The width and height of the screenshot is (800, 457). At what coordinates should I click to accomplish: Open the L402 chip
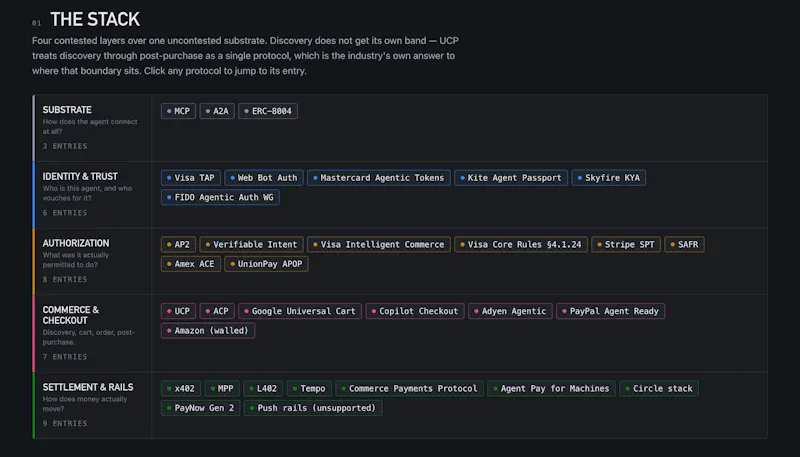(263, 389)
